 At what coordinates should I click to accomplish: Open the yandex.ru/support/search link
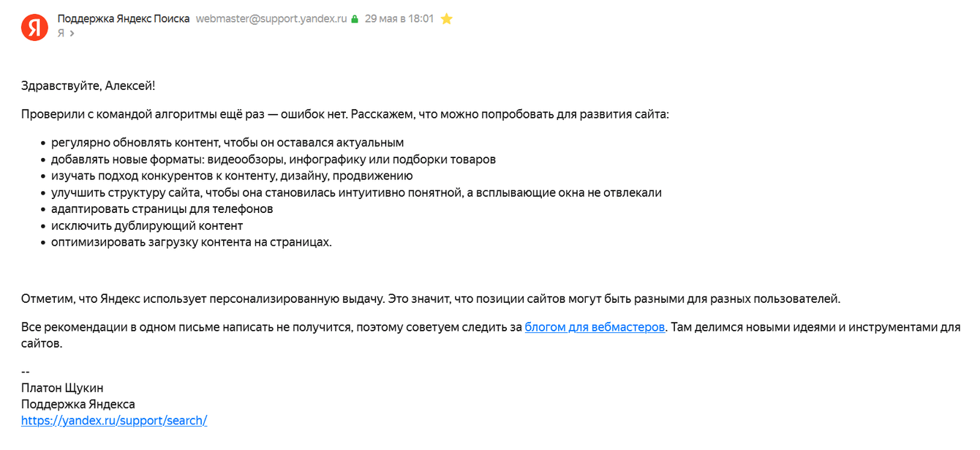[114, 421]
